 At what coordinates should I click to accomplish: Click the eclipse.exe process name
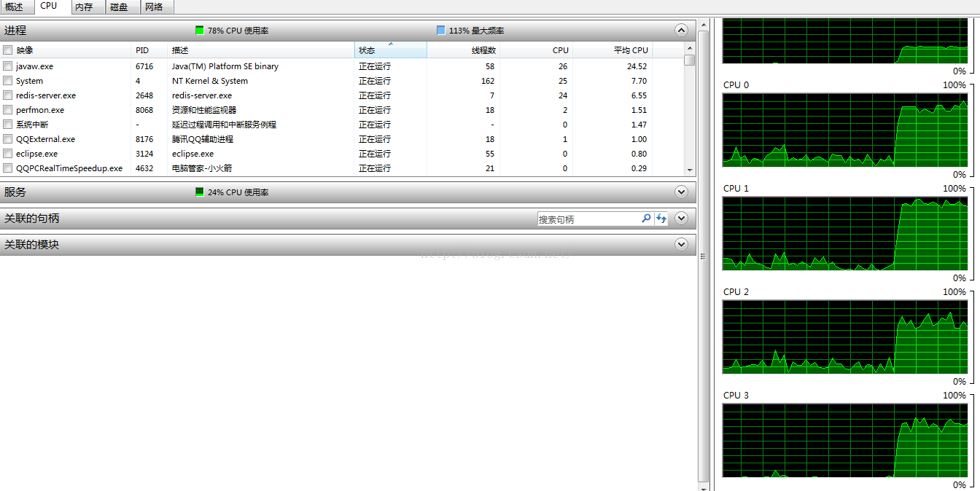pos(36,154)
